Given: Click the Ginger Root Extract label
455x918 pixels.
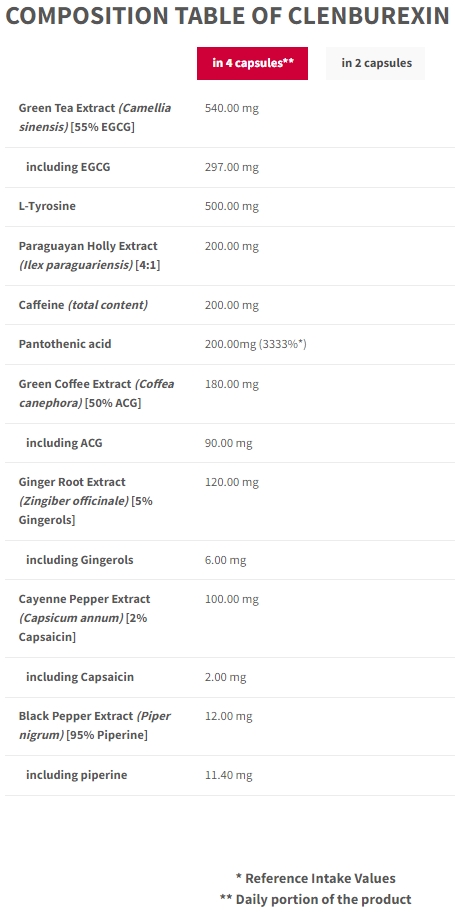Looking at the screenshot, I should (x=86, y=501).
